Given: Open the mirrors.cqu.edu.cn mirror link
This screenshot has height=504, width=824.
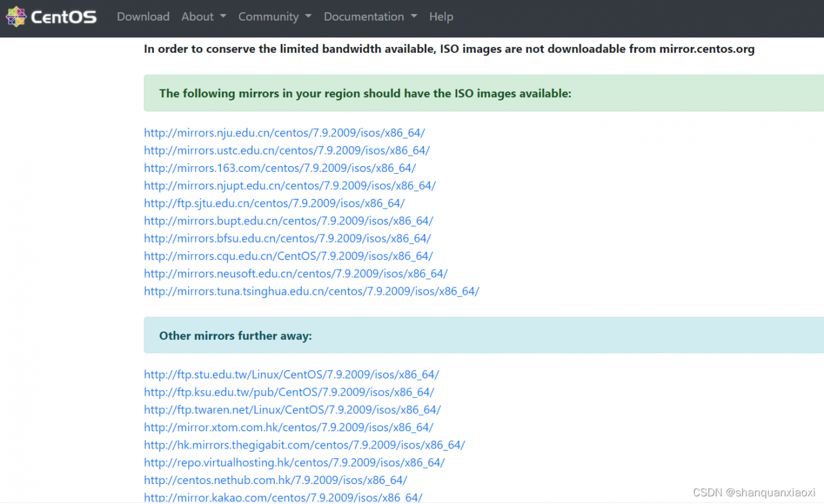Looking at the screenshot, I should 288,256.
